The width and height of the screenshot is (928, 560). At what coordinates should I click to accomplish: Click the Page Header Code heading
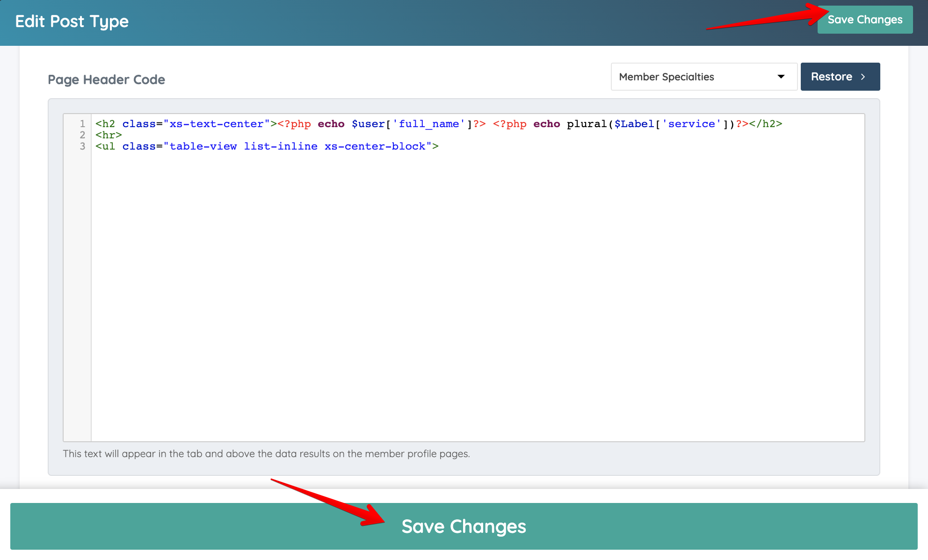click(x=106, y=79)
